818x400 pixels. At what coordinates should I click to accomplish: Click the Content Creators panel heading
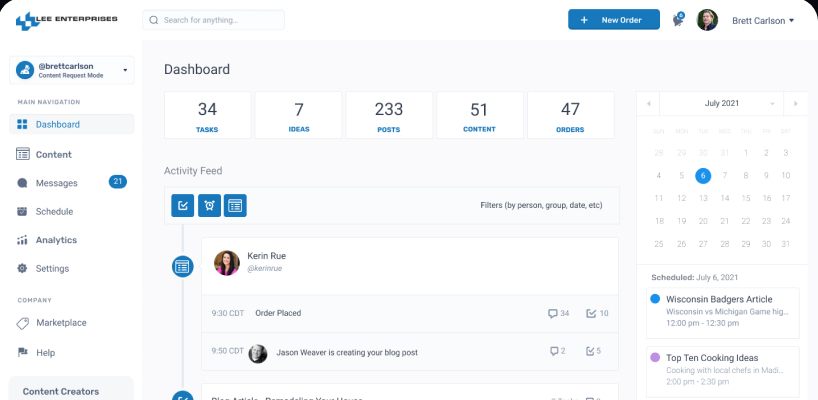click(x=61, y=392)
